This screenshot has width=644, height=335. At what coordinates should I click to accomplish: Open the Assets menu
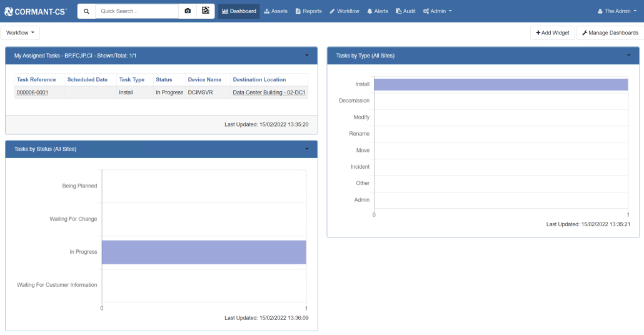[276, 11]
